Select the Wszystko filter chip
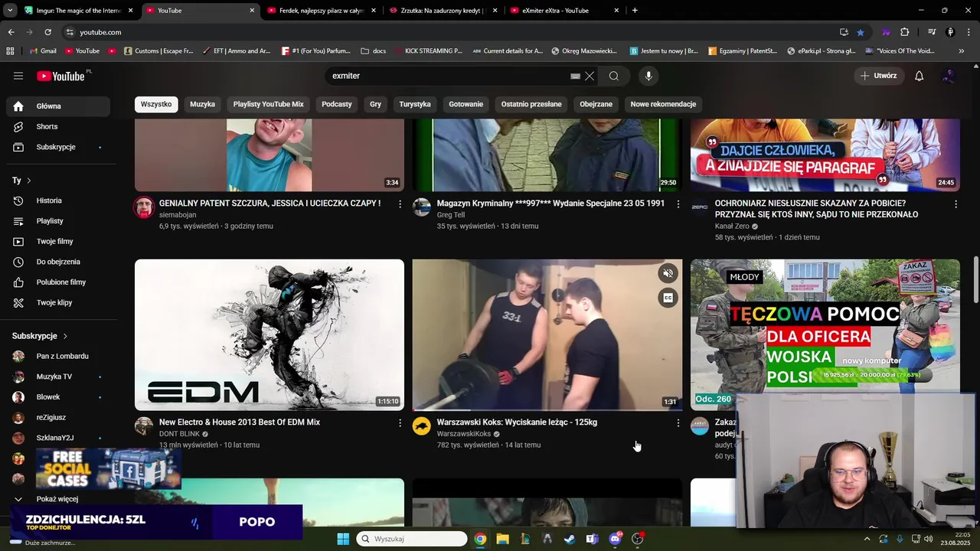The image size is (980, 551). click(x=156, y=104)
